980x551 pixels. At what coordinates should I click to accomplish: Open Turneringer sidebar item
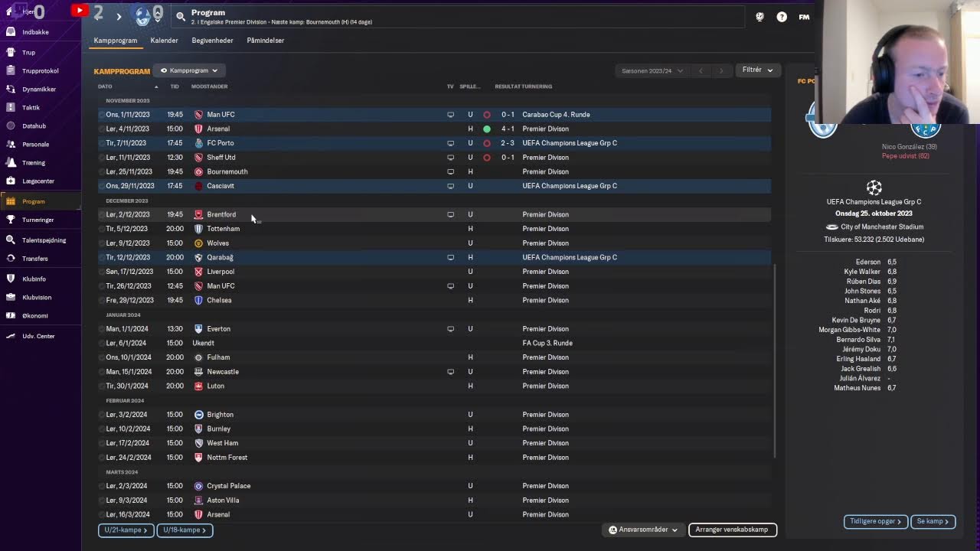tap(38, 220)
